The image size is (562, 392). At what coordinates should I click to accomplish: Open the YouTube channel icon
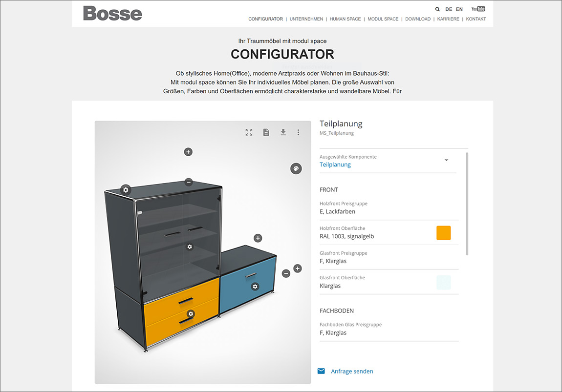(x=478, y=9)
